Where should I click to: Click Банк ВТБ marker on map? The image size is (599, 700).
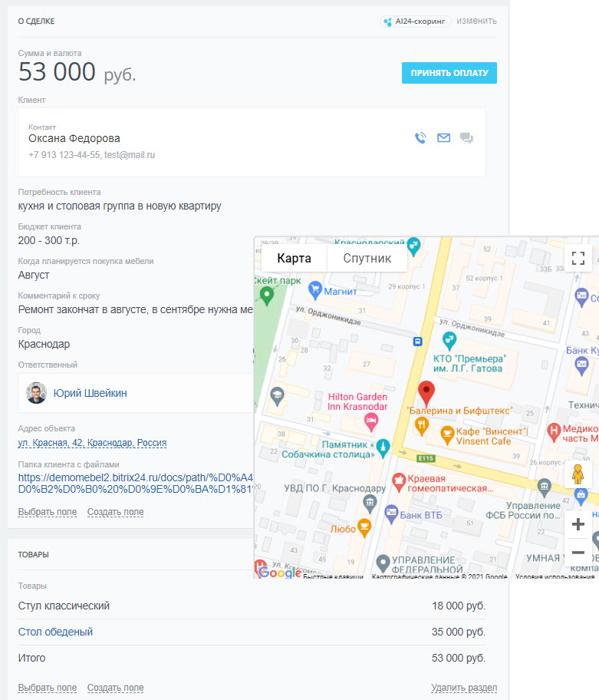391,513
